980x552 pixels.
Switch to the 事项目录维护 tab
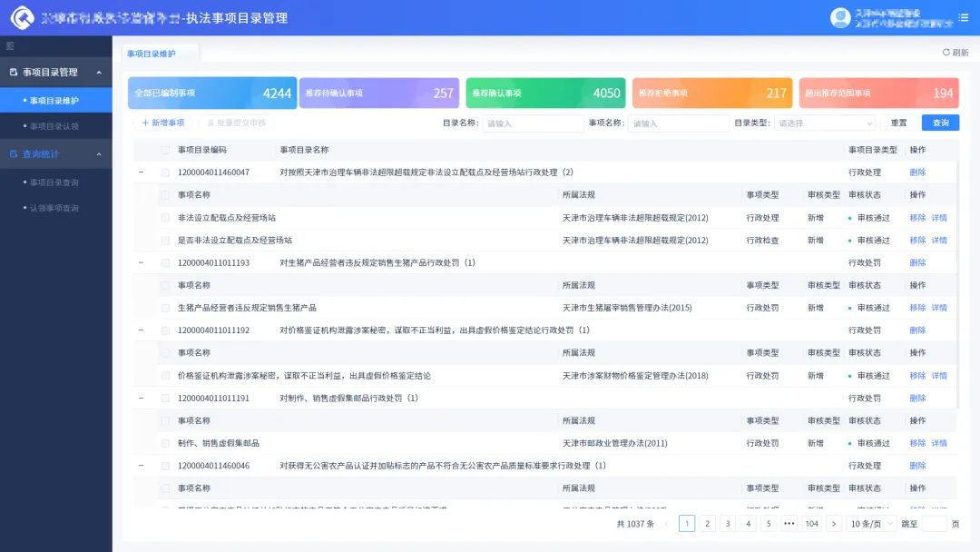(152, 54)
